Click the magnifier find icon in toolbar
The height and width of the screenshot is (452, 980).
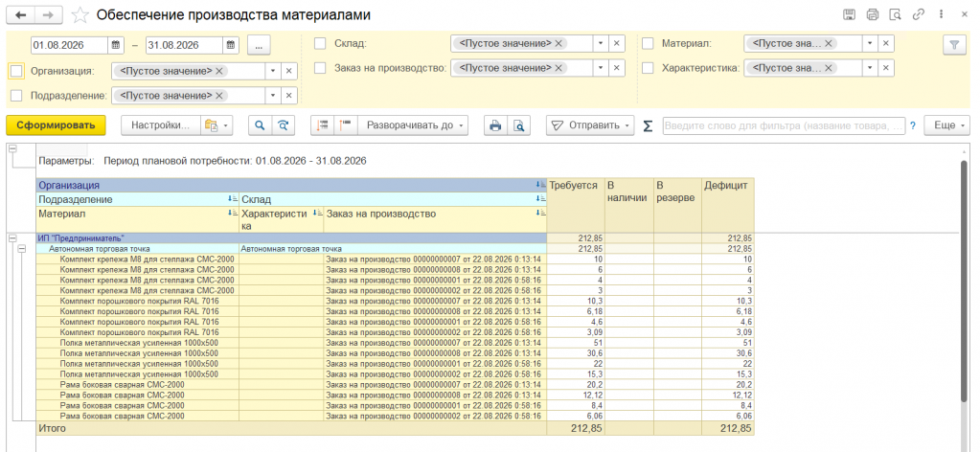(260, 125)
